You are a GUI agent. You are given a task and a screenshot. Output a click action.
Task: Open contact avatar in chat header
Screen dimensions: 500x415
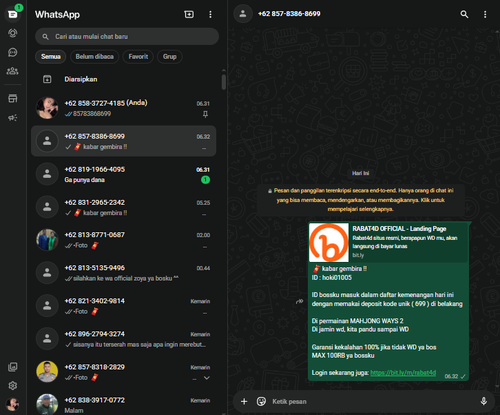pos(243,14)
